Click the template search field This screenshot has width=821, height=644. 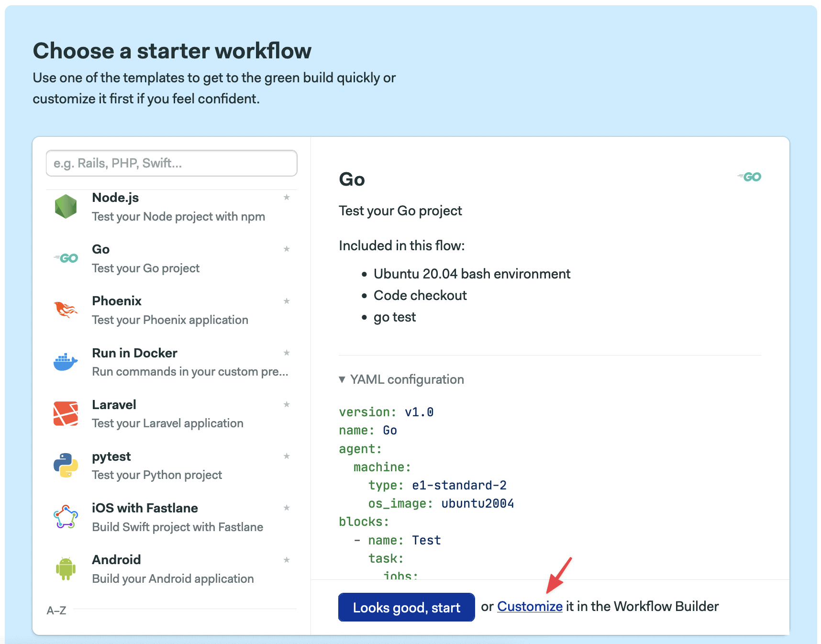pyautogui.click(x=171, y=163)
